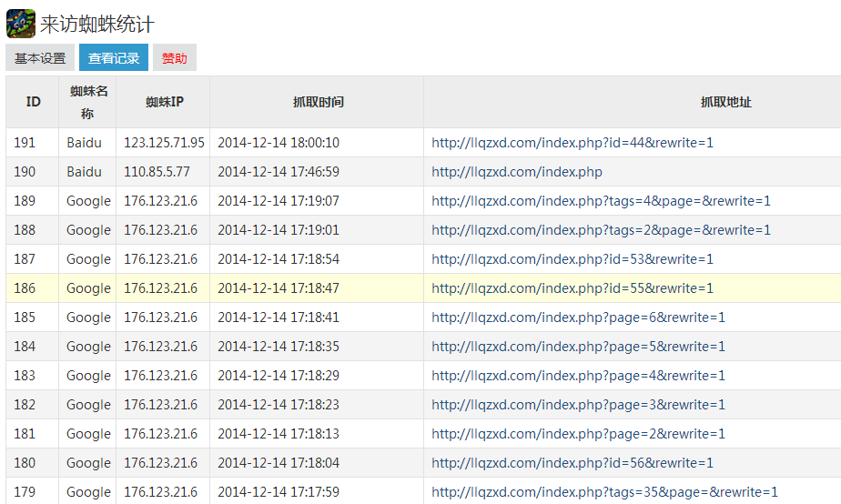This screenshot has height=504, width=841.
Task: Open the id=56 URL in row 180
Action: pos(572,463)
